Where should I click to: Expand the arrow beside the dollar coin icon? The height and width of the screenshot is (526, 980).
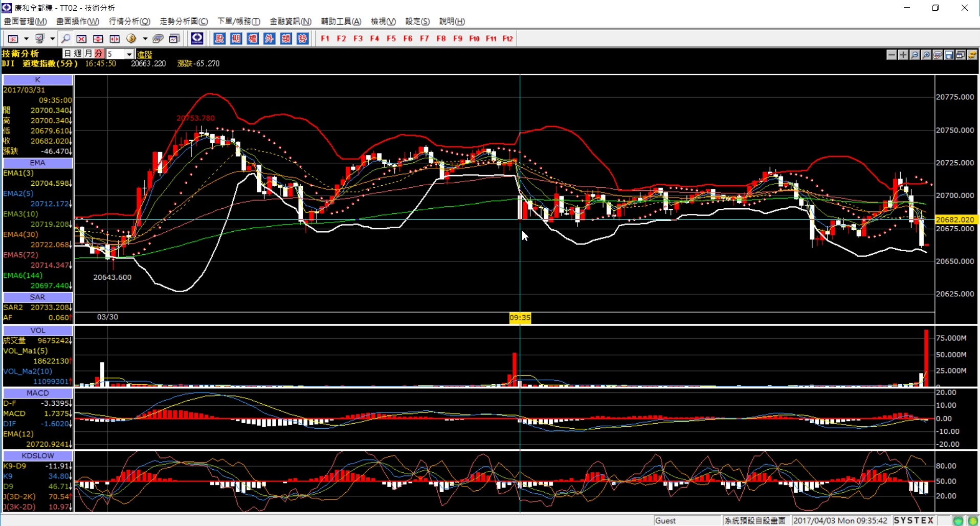145,38
